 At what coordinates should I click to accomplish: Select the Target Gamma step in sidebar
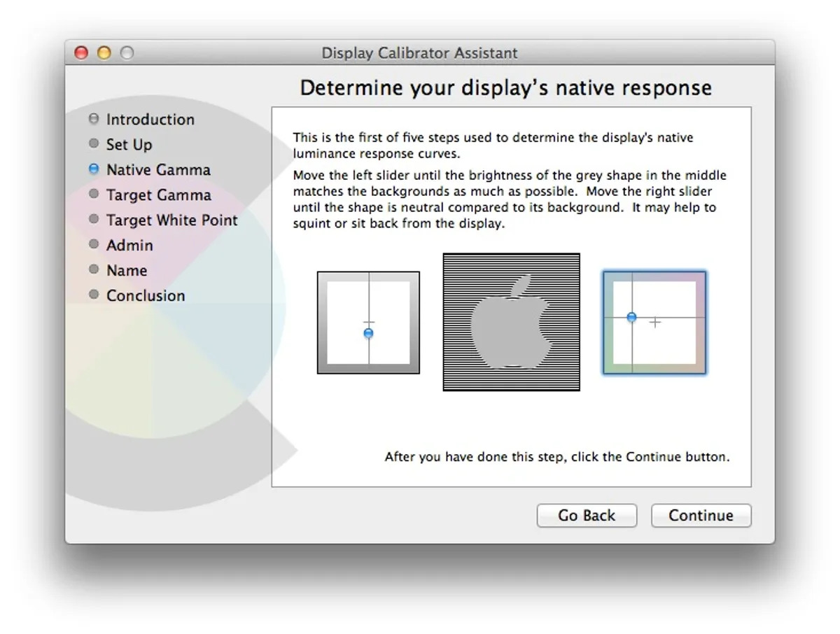click(x=159, y=195)
